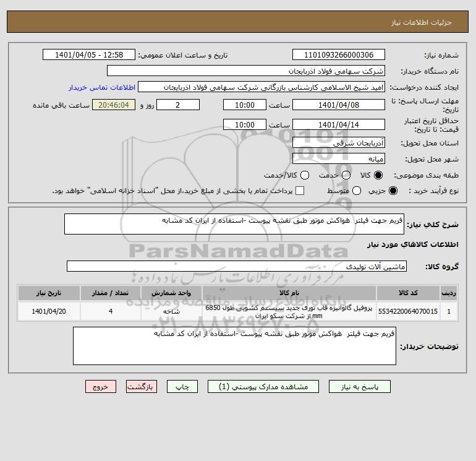This screenshot has height=461, width=476.
Task: Click the response deadline time field on the 1401/04/08 row
Action: point(245,105)
